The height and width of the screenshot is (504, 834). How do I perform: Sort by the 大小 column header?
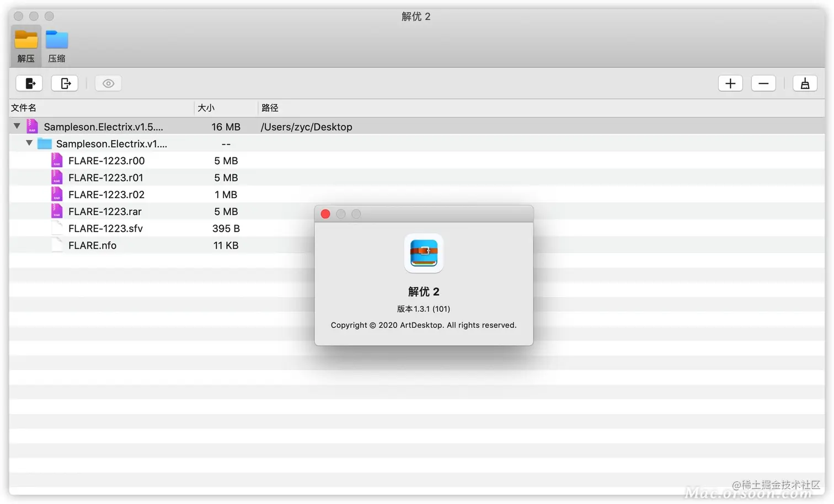pos(226,108)
